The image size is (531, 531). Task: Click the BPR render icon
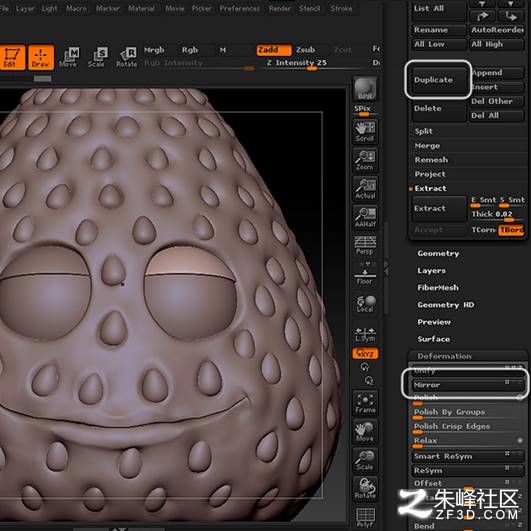pos(365,89)
